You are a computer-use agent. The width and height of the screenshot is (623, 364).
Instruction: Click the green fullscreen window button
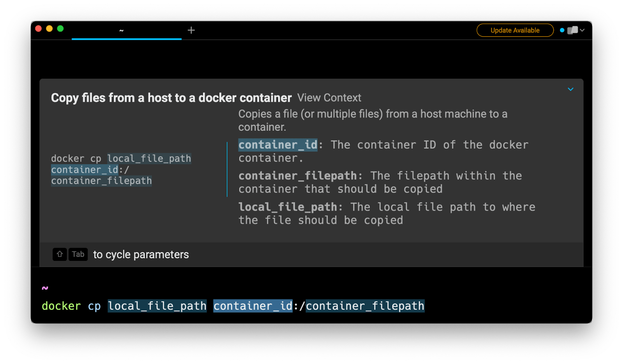click(60, 28)
